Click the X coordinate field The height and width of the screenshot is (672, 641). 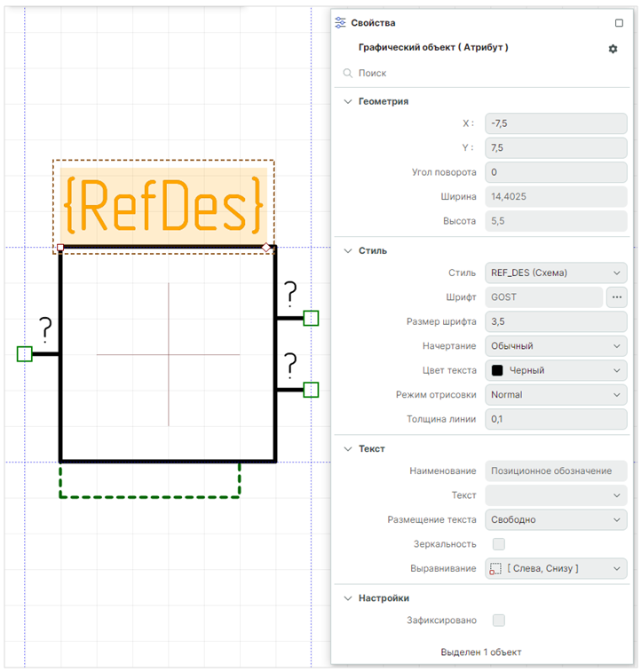point(556,123)
